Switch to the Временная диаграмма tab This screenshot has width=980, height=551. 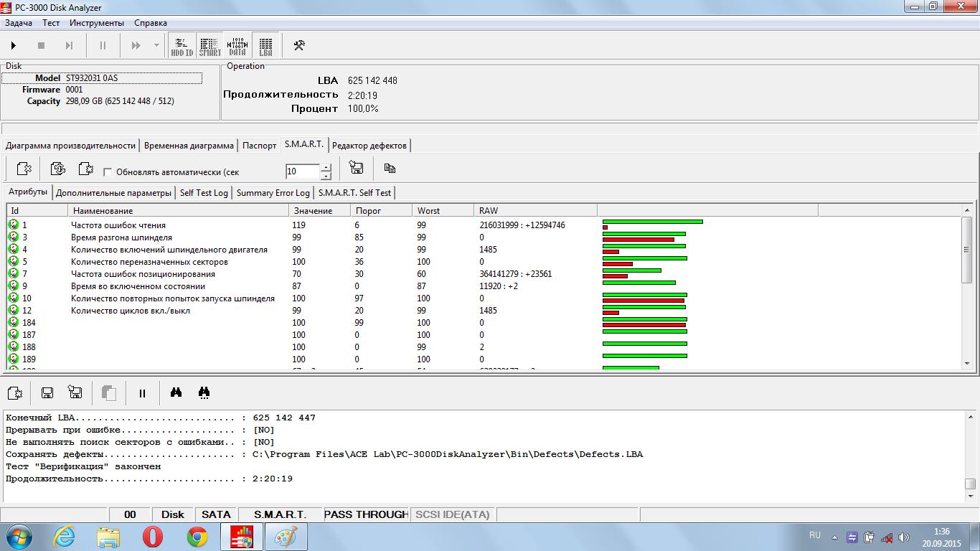[x=189, y=146]
